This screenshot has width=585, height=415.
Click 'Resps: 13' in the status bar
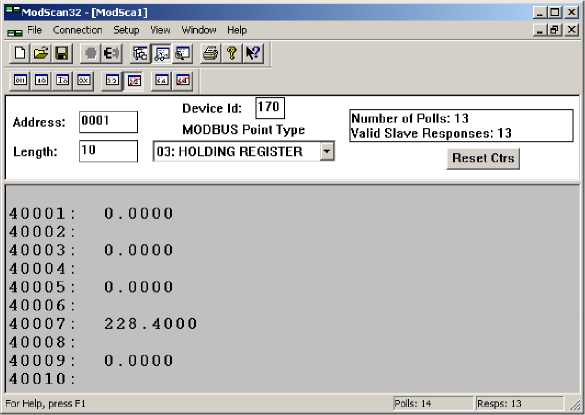(499, 403)
